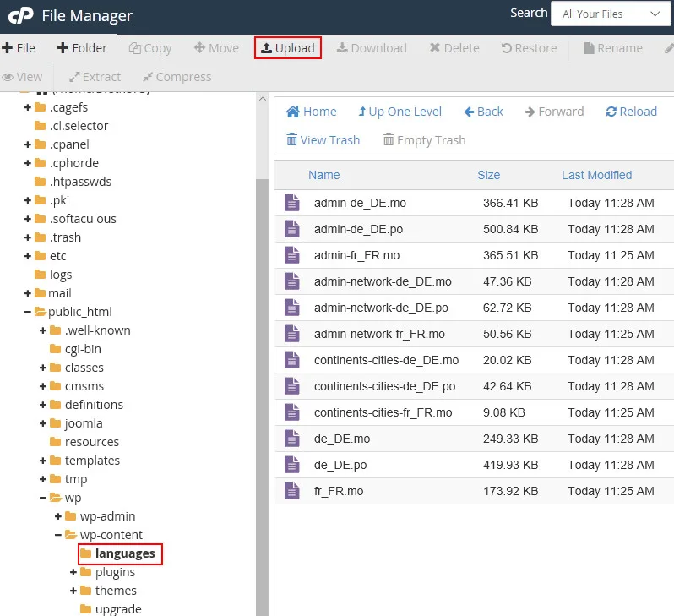Image resolution: width=674 pixels, height=616 pixels.
Task: Create a new folder with + Folder
Action: (82, 48)
